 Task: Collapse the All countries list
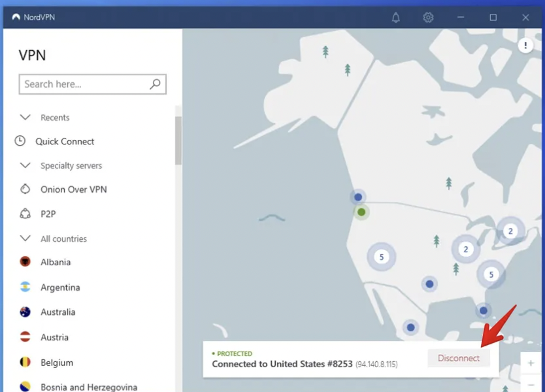tap(25, 238)
